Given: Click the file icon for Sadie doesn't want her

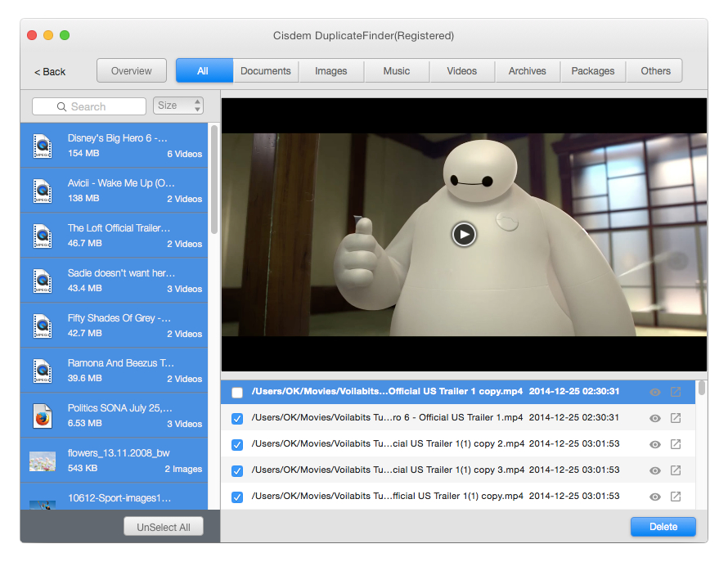Looking at the screenshot, I should point(43,281).
